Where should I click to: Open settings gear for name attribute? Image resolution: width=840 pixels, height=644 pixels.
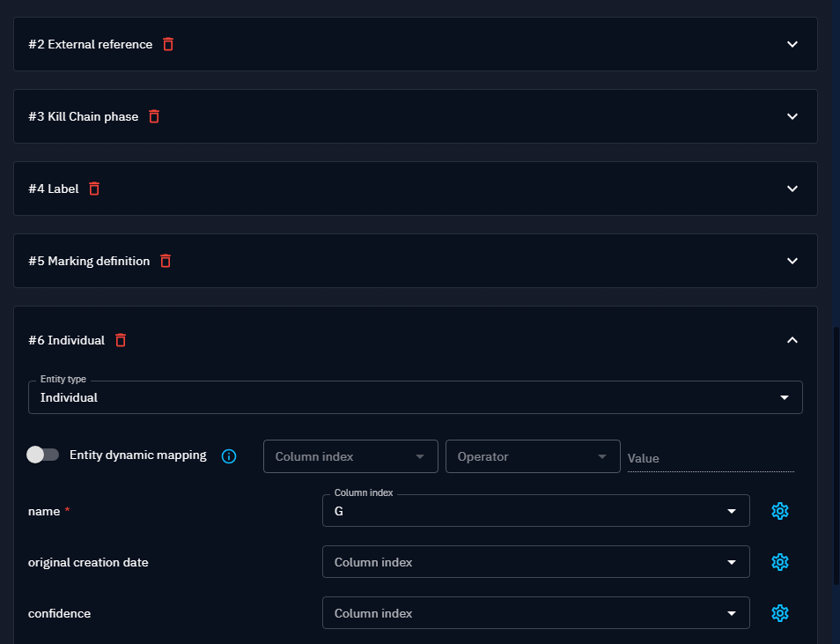coord(779,511)
